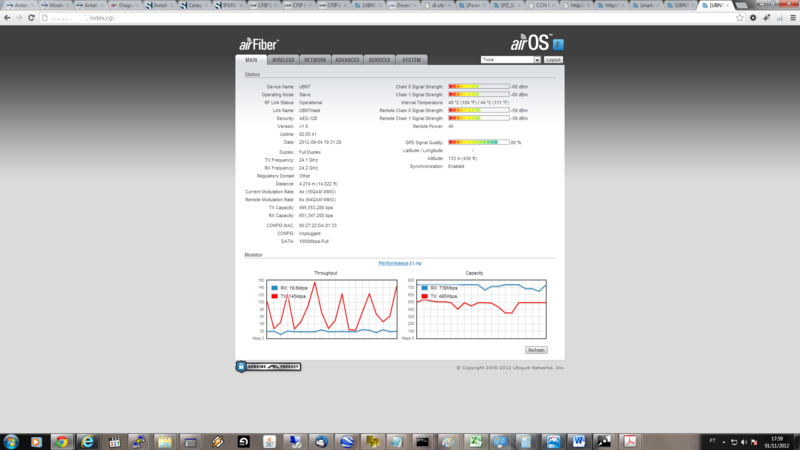Open Winamp lightning bolt taskbar icon
The image size is (800, 450).
click(x=218, y=442)
